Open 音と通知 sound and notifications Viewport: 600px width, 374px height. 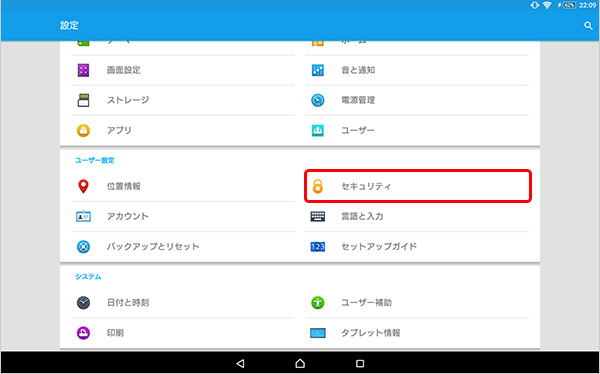click(x=417, y=70)
